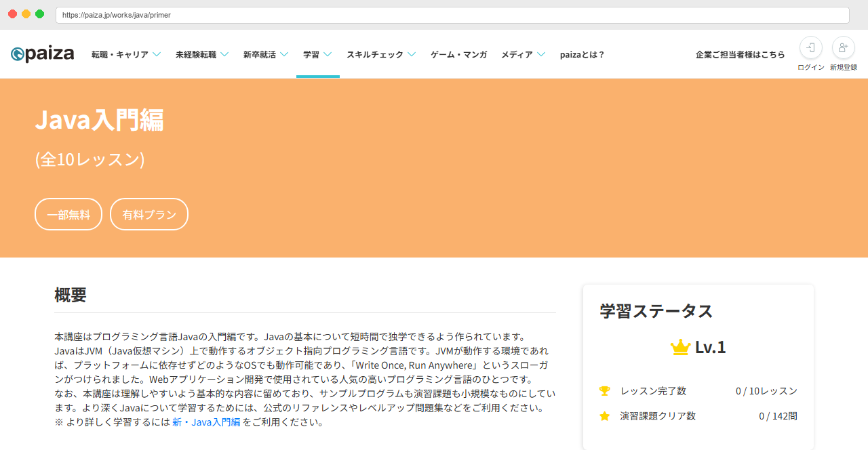Click the crown level icon
Image resolution: width=868 pixels, height=450 pixels.
coord(680,348)
